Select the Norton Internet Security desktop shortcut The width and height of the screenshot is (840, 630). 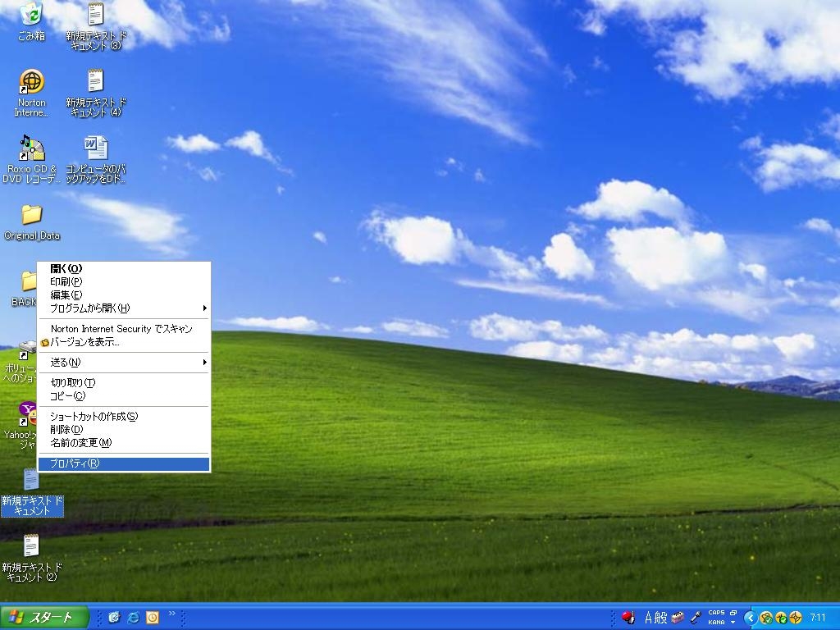click(x=31, y=82)
